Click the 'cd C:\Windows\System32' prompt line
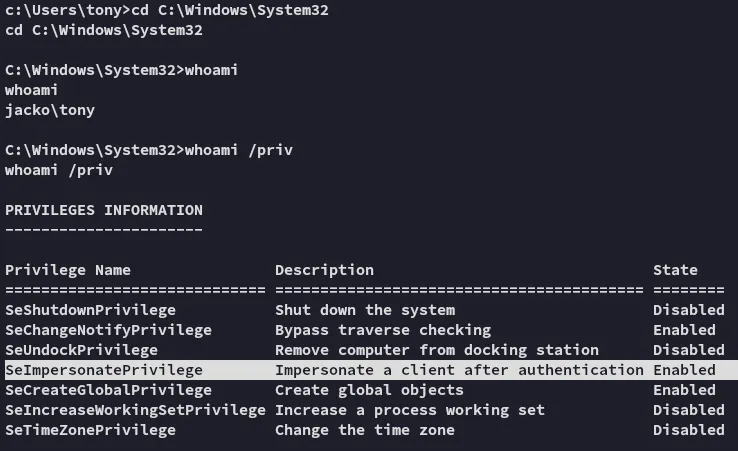 [x=167, y=10]
